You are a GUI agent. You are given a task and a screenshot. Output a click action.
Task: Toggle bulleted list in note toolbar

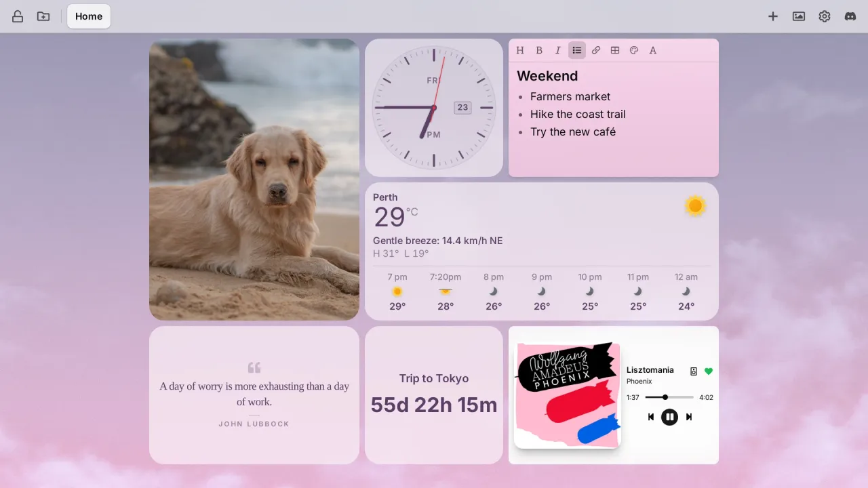pos(577,50)
